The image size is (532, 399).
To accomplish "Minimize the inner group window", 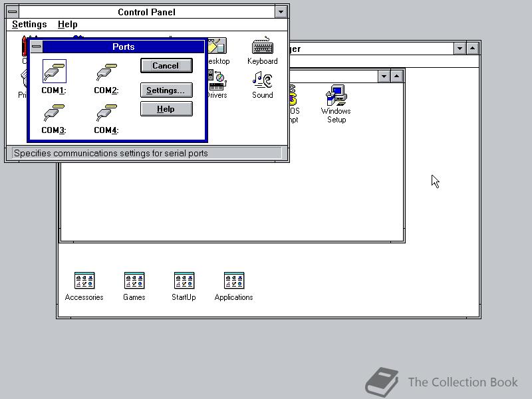I will click(384, 76).
